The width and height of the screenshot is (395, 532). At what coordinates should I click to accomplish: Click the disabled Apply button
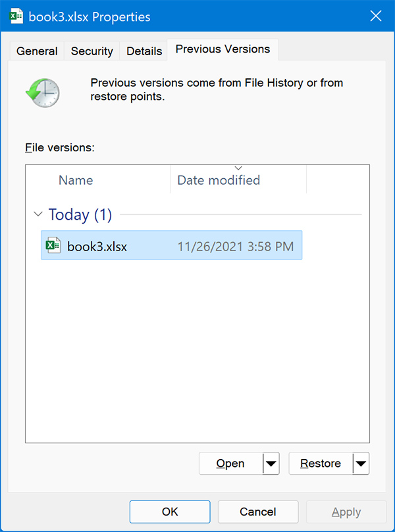(x=346, y=512)
